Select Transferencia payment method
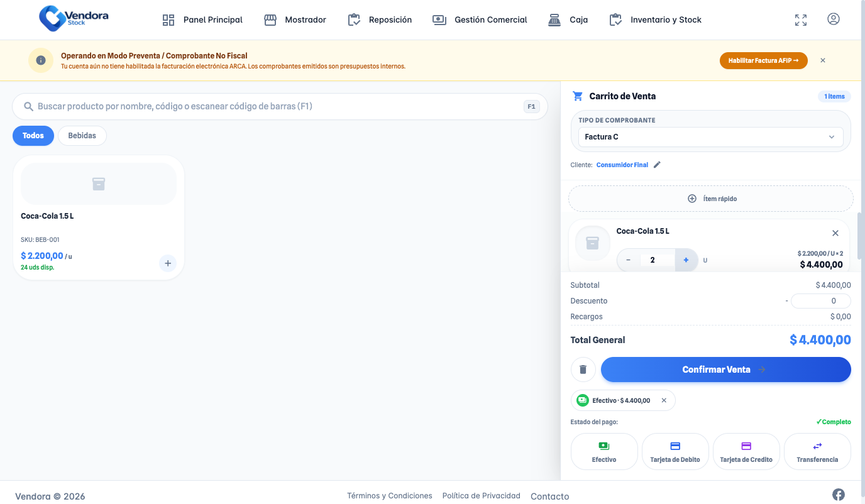Image resolution: width=865 pixels, height=504 pixels. (x=817, y=452)
